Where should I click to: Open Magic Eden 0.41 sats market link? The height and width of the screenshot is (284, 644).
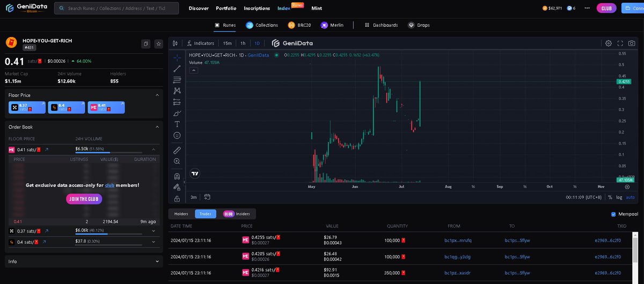point(46,150)
